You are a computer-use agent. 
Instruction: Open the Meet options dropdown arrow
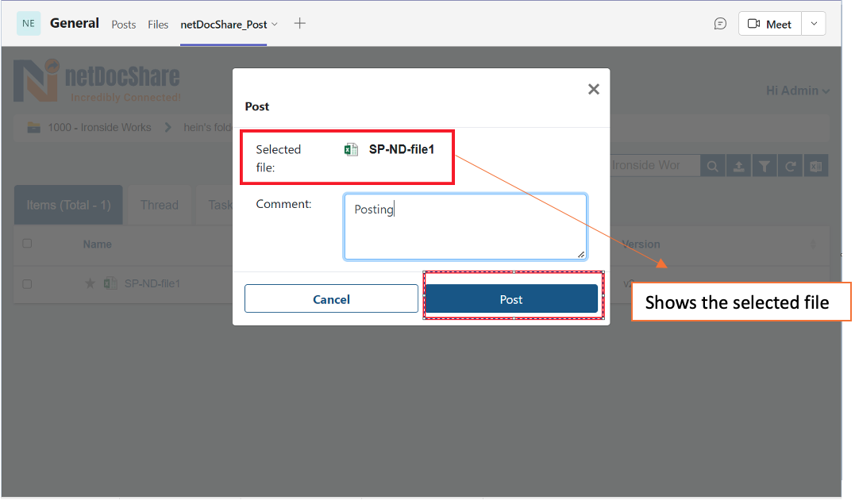pyautogui.click(x=814, y=24)
